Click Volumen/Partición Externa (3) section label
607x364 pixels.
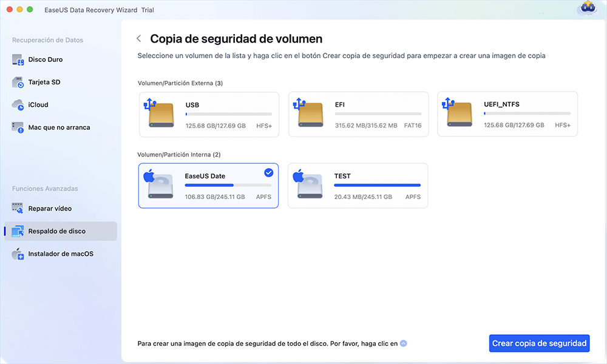[x=180, y=83]
